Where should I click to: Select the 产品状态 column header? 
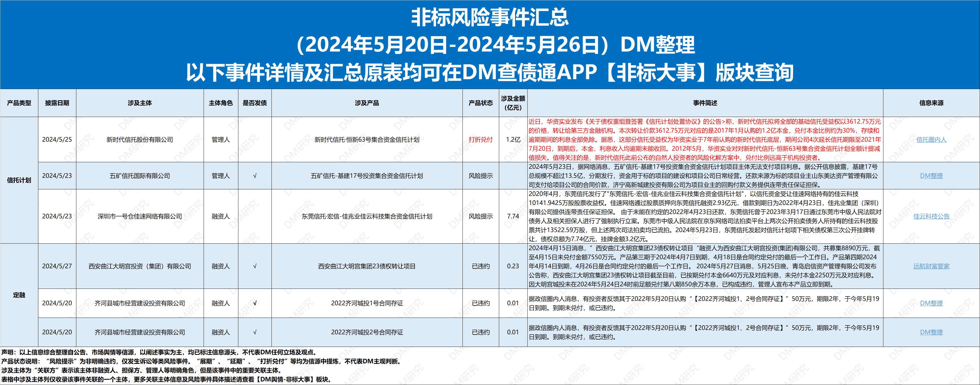(481, 103)
